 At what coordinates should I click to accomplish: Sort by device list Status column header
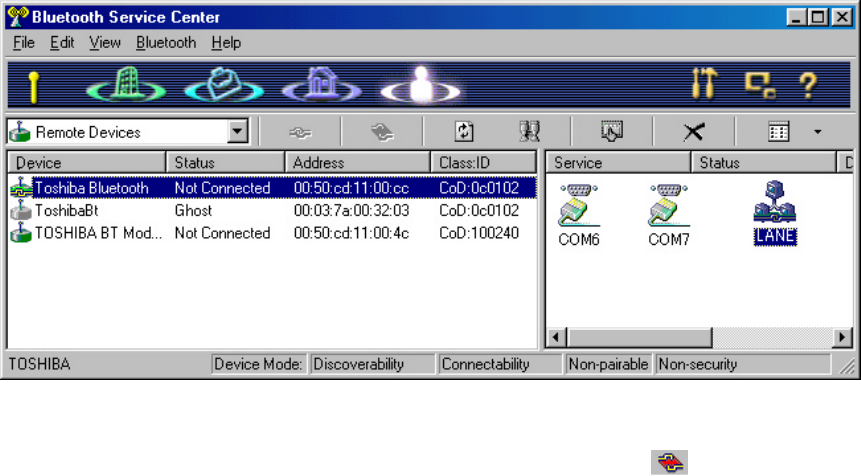[x=225, y=163]
